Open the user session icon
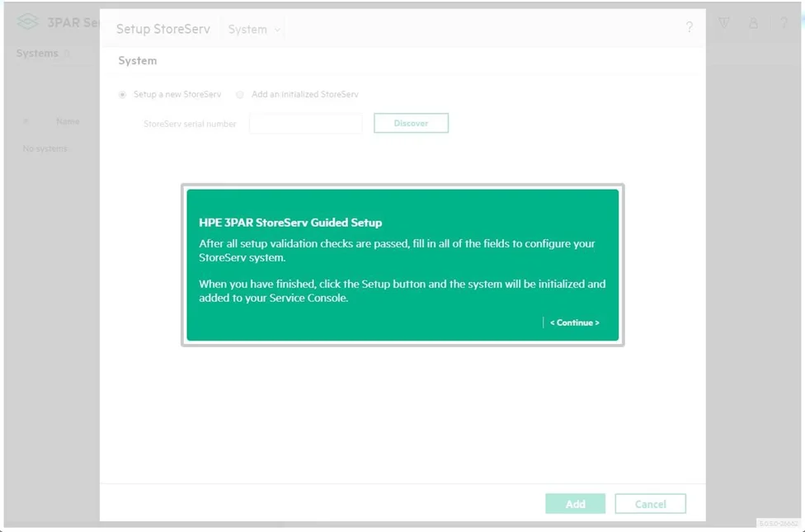The width and height of the screenshot is (805, 532). 753,22
